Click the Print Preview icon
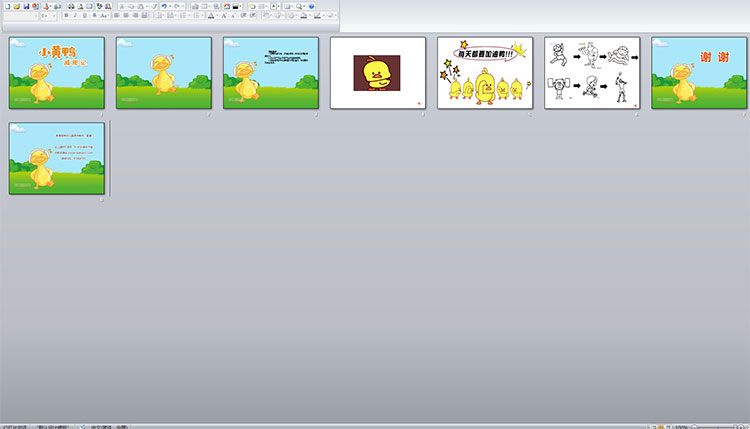The width and height of the screenshot is (750, 429). pos(80,6)
